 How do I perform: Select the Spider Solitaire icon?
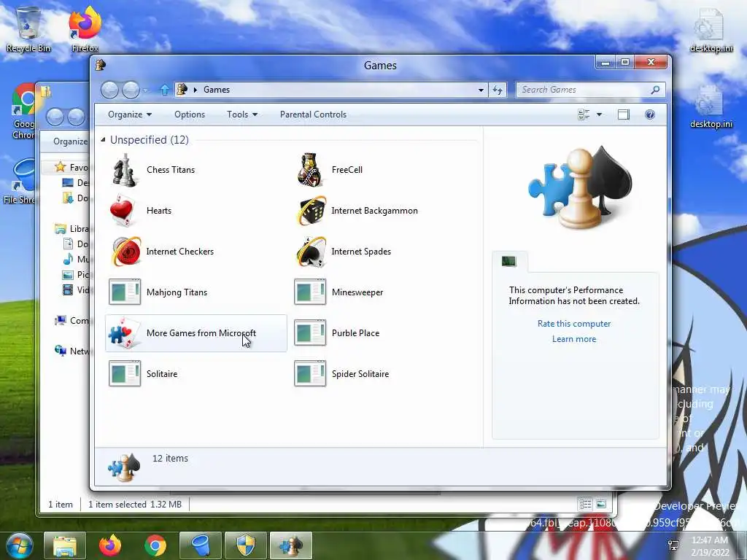tap(310, 373)
